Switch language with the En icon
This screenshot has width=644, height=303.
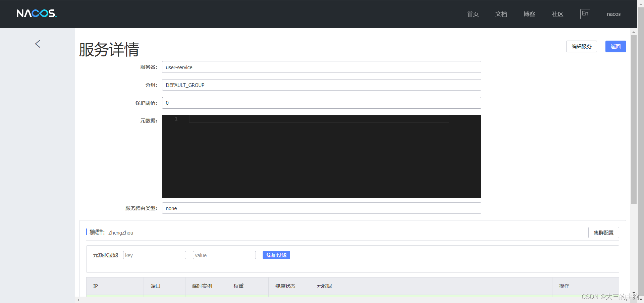[x=585, y=14]
